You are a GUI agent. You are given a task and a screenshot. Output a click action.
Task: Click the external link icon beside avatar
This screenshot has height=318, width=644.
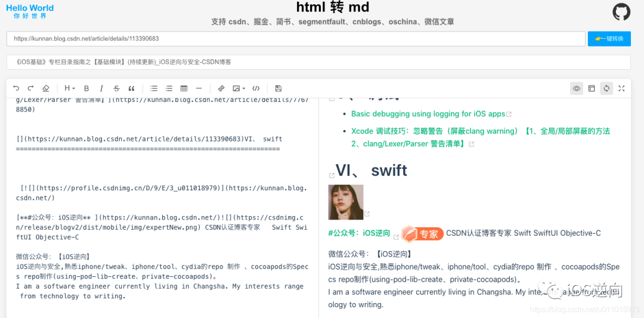(x=367, y=214)
